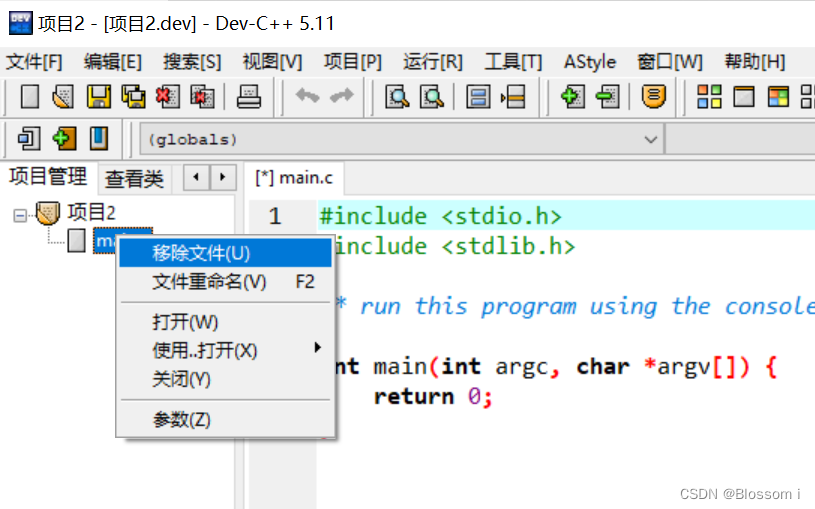This screenshot has width=815, height=509.
Task: Open the 视图[V] menu
Action: [x=272, y=62]
